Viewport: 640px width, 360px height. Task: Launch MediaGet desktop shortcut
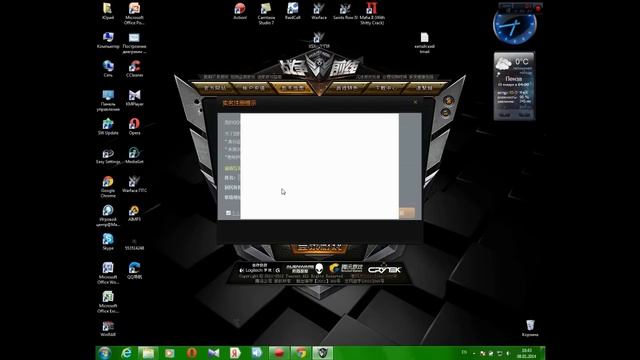134,156
